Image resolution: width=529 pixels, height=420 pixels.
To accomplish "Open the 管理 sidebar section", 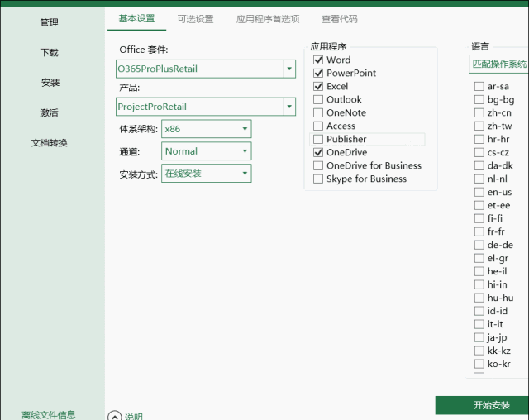I will [50, 22].
